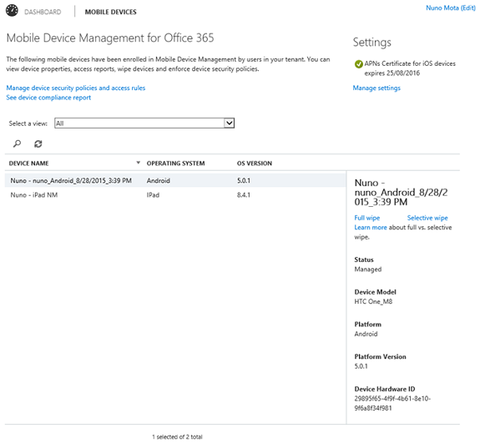
Task: Click the Manage settings link
Action: (376, 88)
